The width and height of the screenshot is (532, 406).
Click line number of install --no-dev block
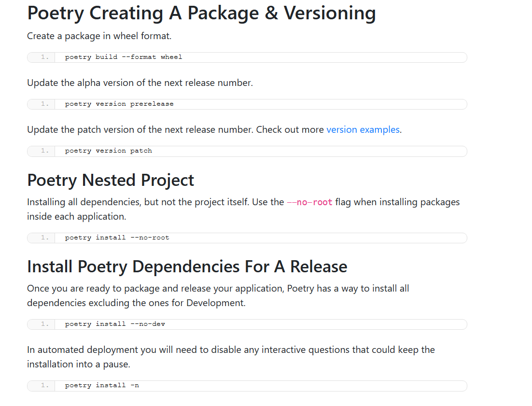click(45, 324)
